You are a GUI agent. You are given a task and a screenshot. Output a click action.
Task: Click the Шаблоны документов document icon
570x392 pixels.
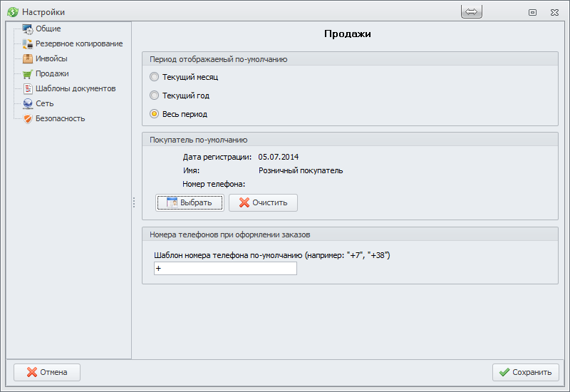28,88
